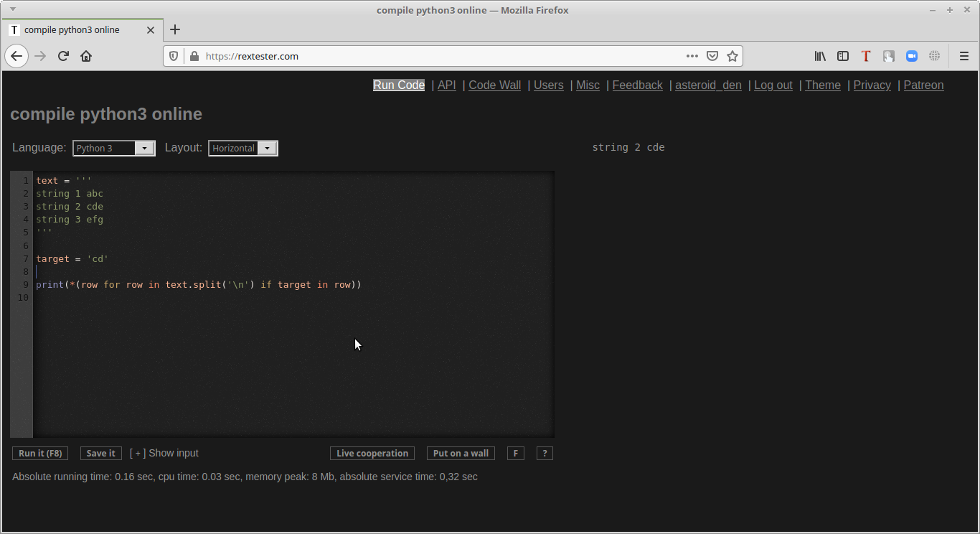This screenshot has height=534, width=980.
Task: Open the blue Zoom extension icon
Action: [x=912, y=56]
